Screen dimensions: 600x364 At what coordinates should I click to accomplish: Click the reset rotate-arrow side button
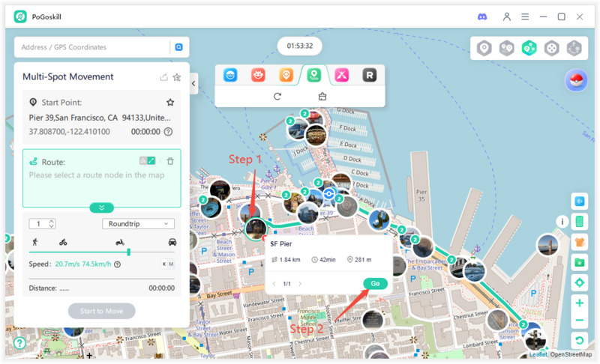[579, 340]
